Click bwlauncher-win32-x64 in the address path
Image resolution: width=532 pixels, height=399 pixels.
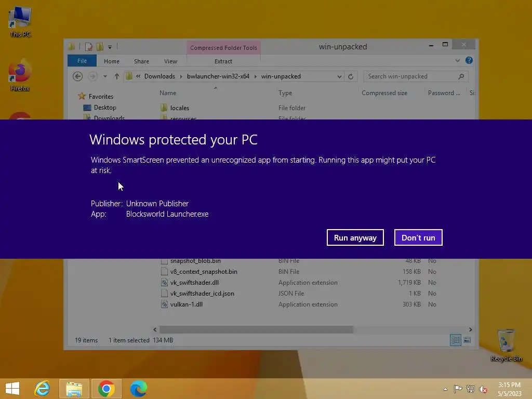(218, 76)
